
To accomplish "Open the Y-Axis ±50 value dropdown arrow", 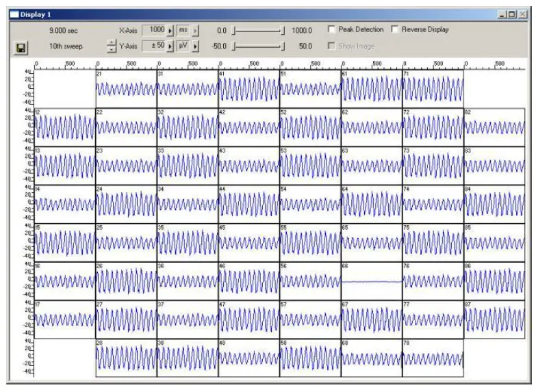I will pyautogui.click(x=170, y=46).
